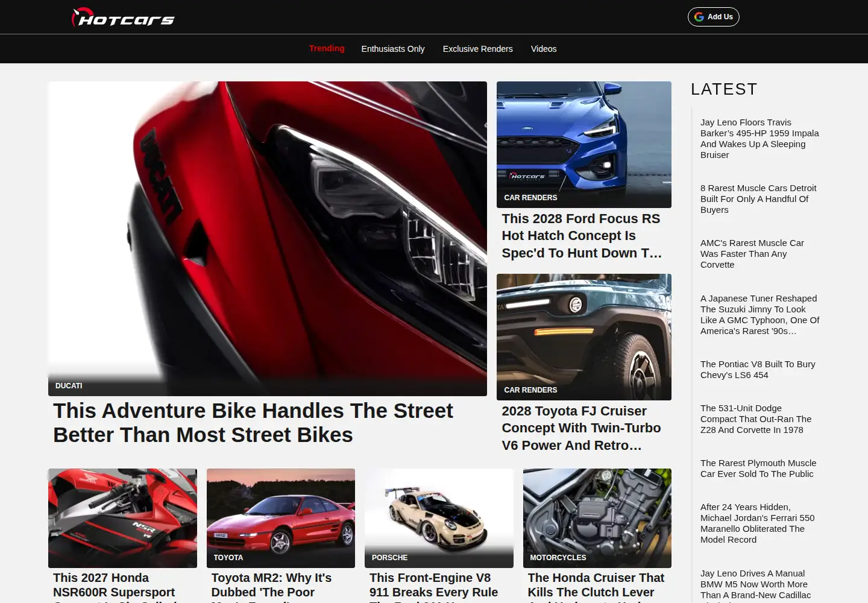Open 'This Front-Engine V8 911' headline
868x603 pixels.
(434, 587)
